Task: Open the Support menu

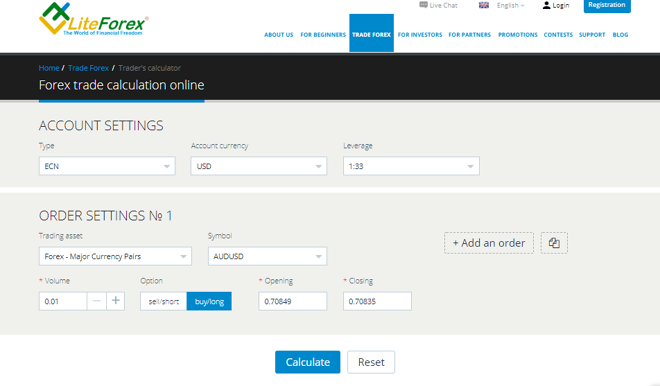Action: (592, 35)
